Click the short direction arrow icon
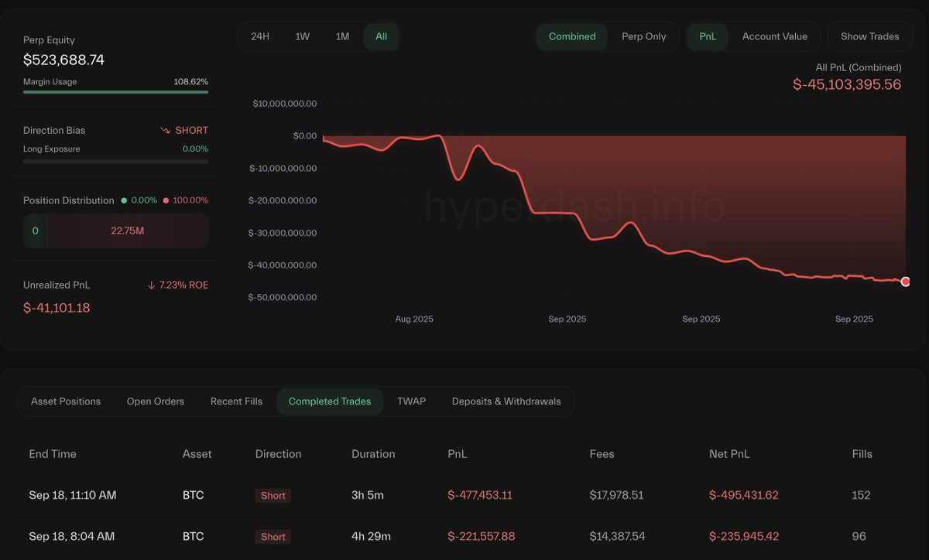The image size is (929, 560). pyautogui.click(x=165, y=131)
